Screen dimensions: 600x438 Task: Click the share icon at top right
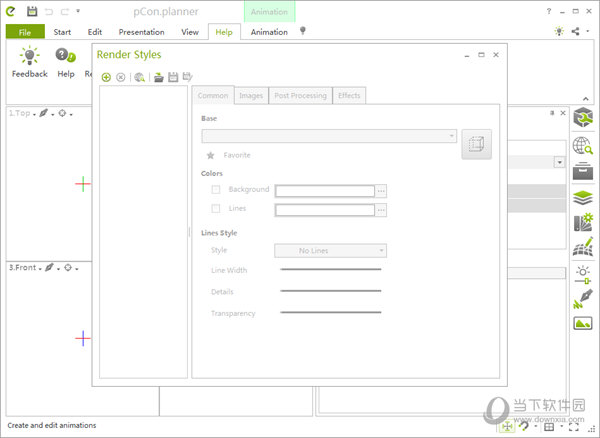click(x=575, y=31)
